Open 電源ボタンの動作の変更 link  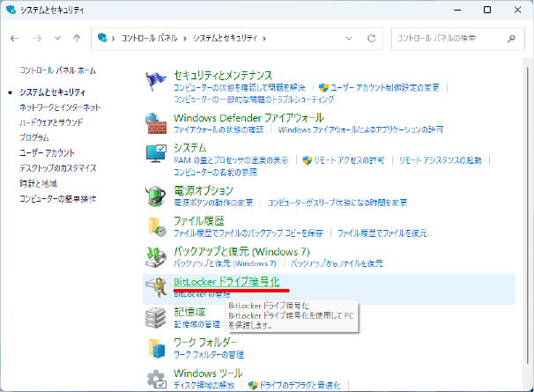(x=213, y=203)
